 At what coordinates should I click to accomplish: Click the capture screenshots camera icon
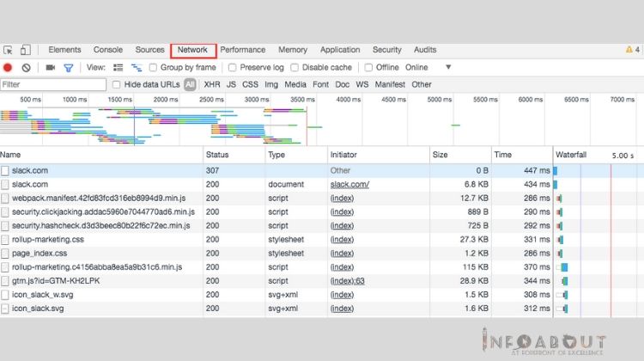pos(51,67)
